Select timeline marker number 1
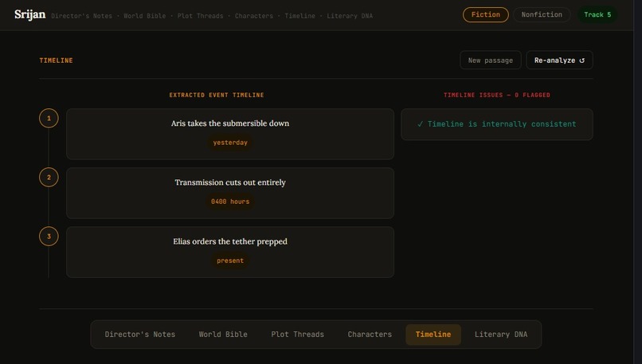The height and width of the screenshot is (364, 642). (x=49, y=119)
